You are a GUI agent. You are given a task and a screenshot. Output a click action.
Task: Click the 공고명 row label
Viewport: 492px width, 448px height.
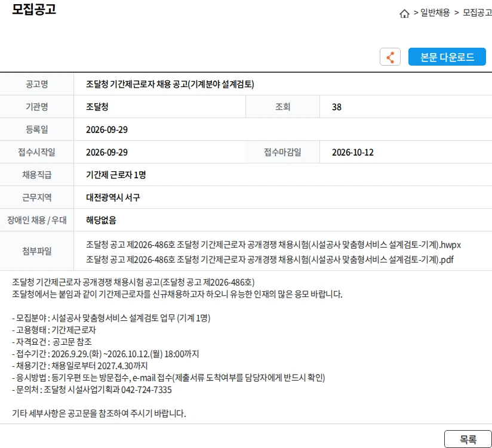click(36, 84)
